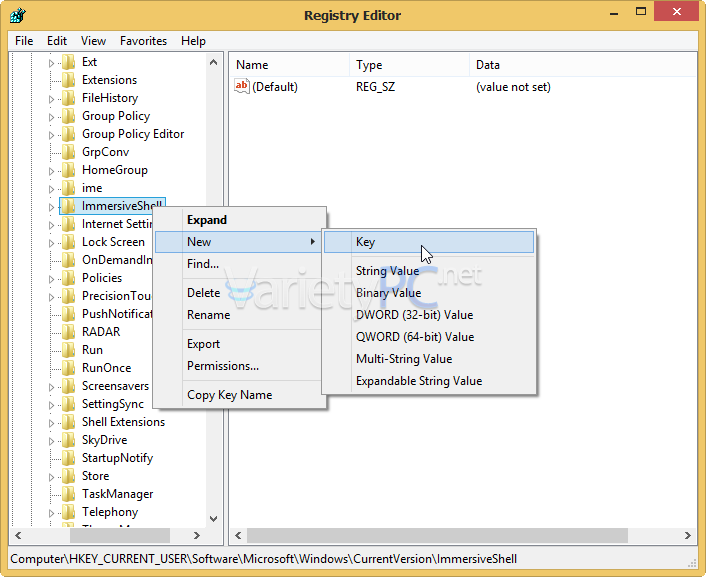Click the (Default) string value icon
Image resolution: width=706 pixels, height=577 pixels.
[242, 86]
